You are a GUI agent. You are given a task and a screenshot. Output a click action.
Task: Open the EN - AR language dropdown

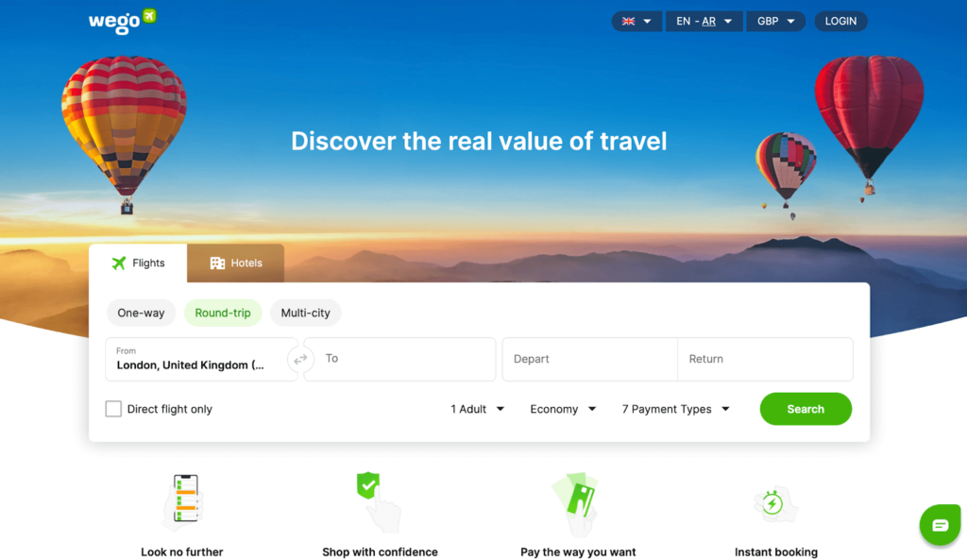point(704,22)
